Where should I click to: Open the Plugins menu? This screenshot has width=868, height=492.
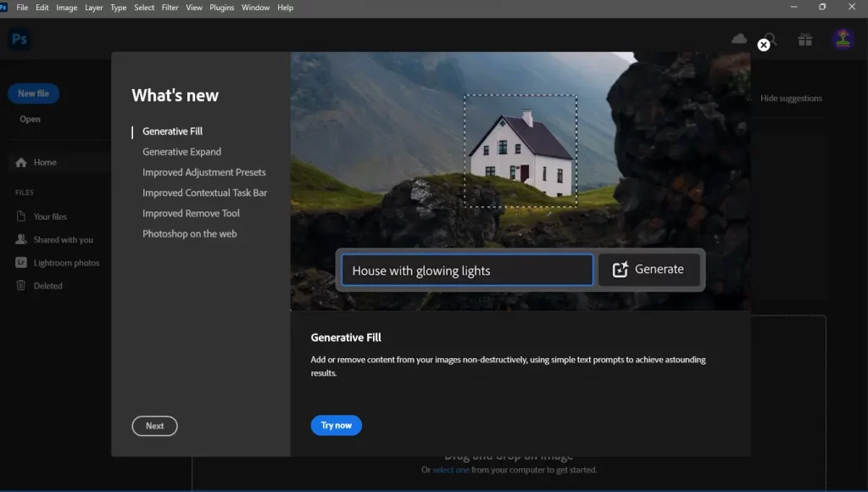(x=222, y=8)
